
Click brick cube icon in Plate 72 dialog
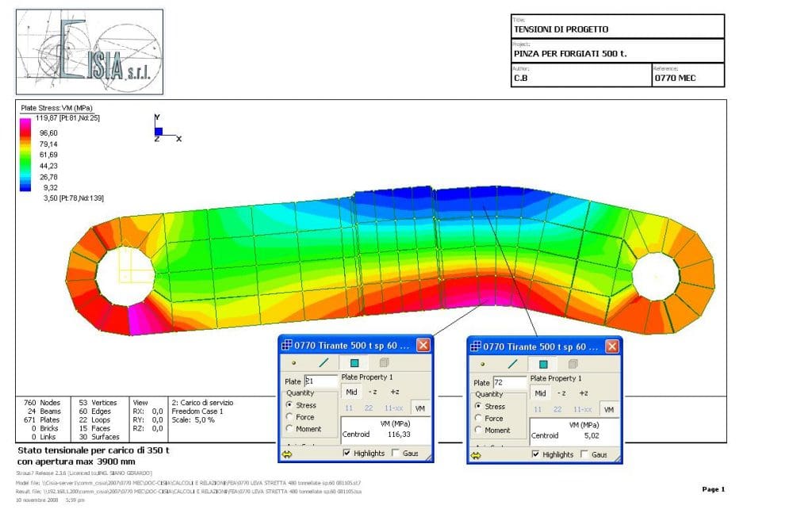tap(573, 363)
